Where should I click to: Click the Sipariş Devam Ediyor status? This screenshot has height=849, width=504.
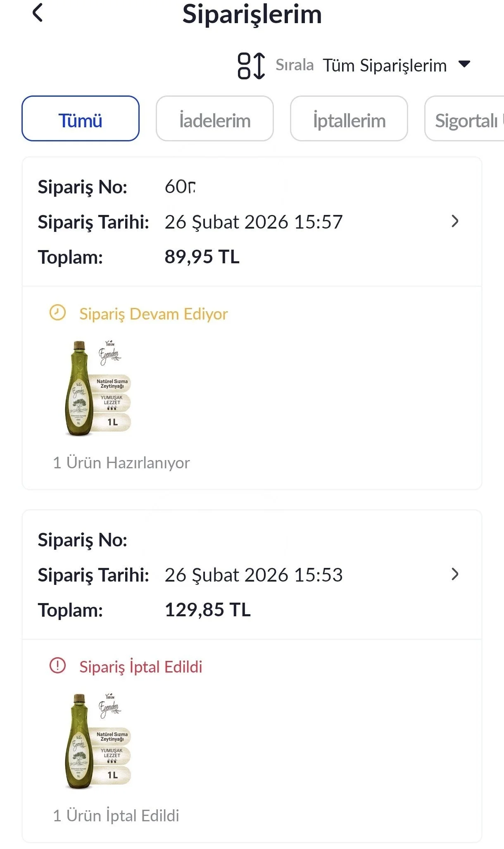153,314
